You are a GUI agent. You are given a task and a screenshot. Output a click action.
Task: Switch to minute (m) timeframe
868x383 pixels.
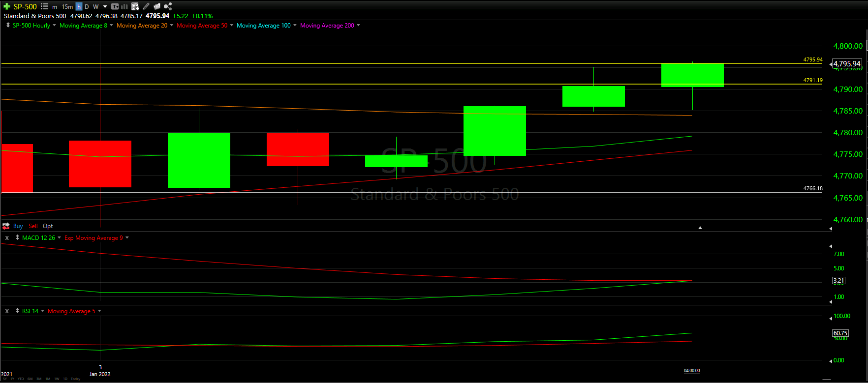(x=55, y=7)
